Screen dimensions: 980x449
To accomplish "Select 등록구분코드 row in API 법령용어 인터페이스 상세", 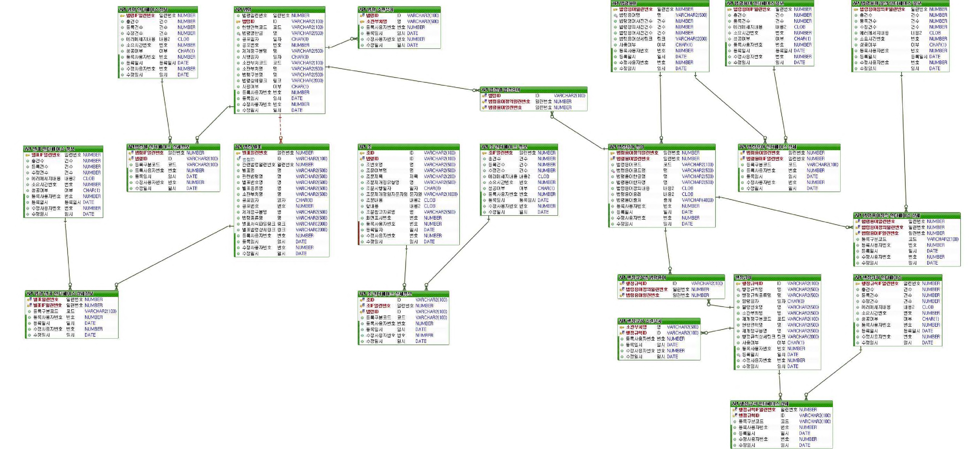I will (790, 165).
